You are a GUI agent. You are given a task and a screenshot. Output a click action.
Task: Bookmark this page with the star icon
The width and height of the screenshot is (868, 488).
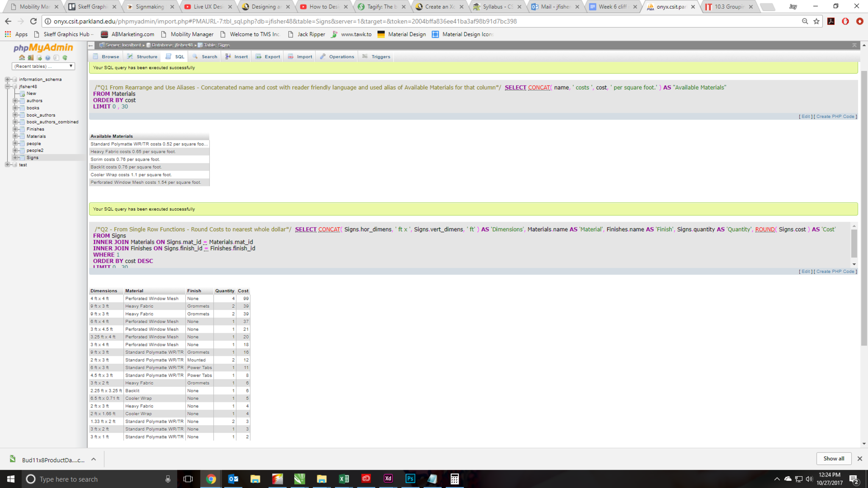[816, 21]
